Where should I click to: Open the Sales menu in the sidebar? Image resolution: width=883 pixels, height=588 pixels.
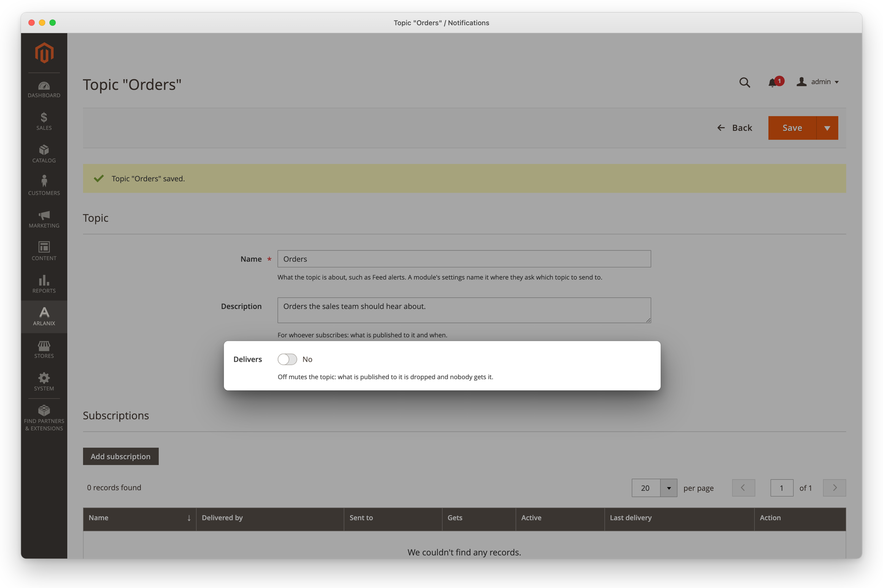click(x=44, y=121)
